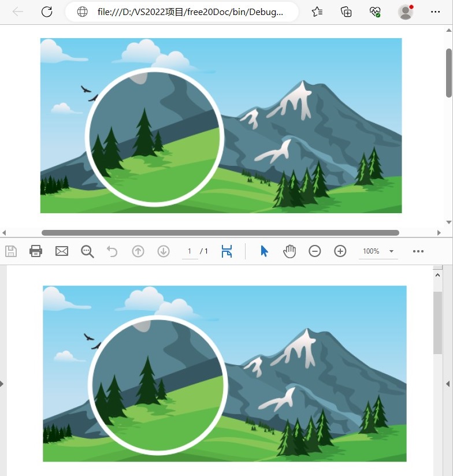This screenshot has height=476, width=453.
Task: Click the upper pane scroll up arrow
Action: coord(449,30)
